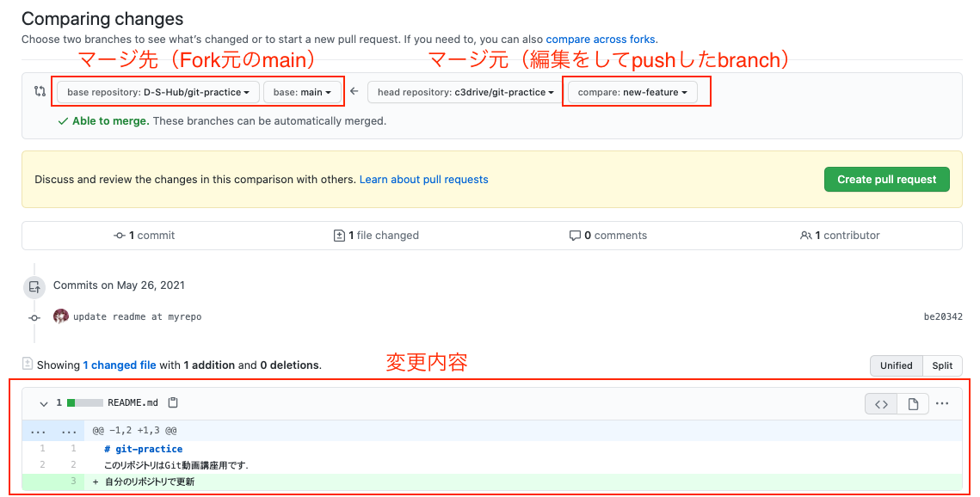Select the 1 file changed tab

pos(376,236)
